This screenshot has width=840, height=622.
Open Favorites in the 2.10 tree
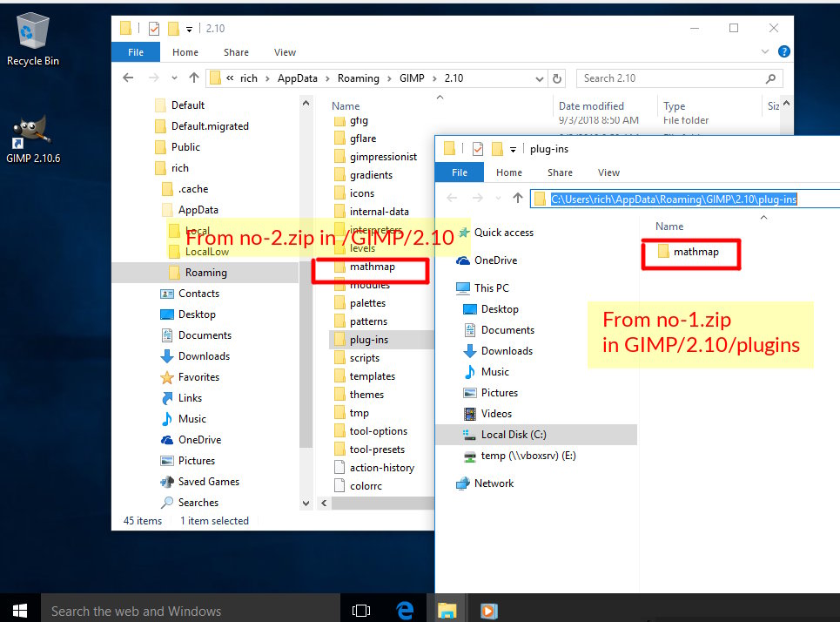tap(198, 377)
